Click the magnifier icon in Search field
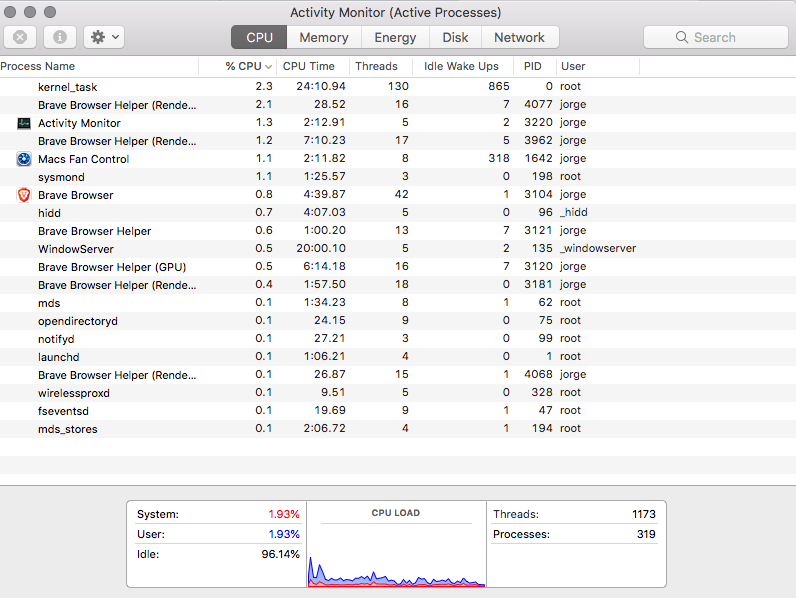 [682, 37]
